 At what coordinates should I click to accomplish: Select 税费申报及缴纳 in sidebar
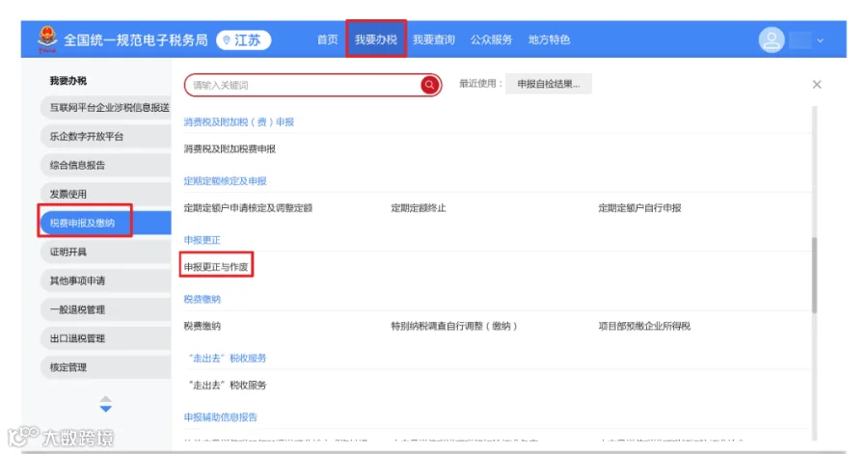(106, 223)
